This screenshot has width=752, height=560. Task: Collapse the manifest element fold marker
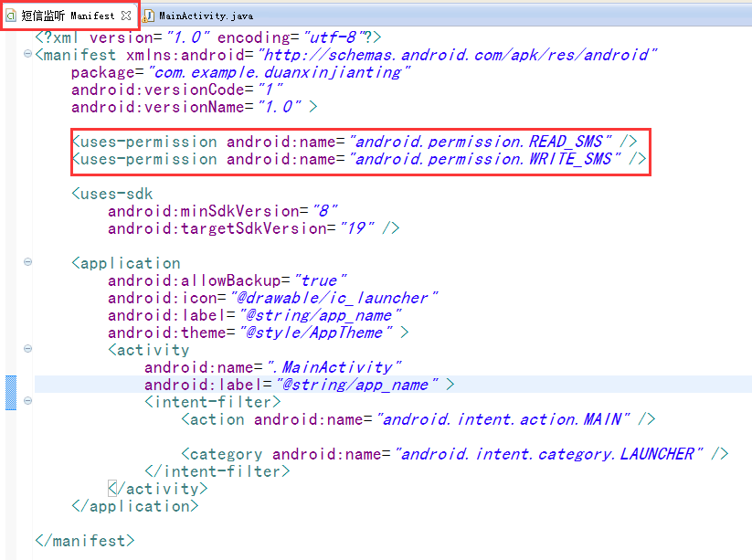tap(27, 53)
